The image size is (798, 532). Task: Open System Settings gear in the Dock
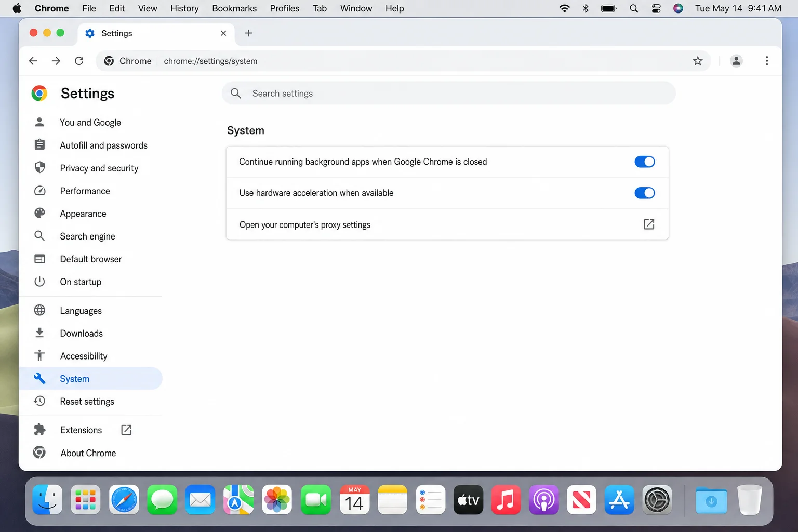click(657, 500)
